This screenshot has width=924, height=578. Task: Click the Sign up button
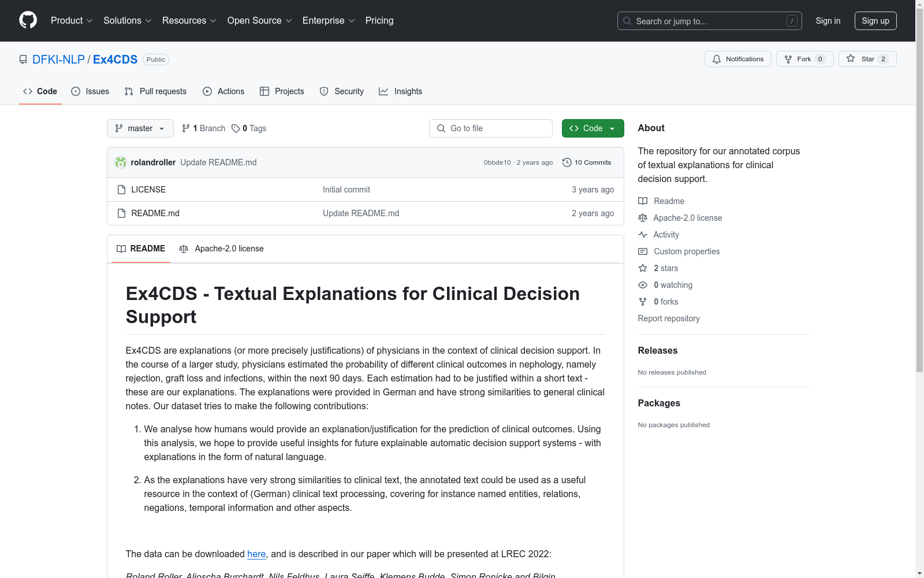click(x=875, y=21)
